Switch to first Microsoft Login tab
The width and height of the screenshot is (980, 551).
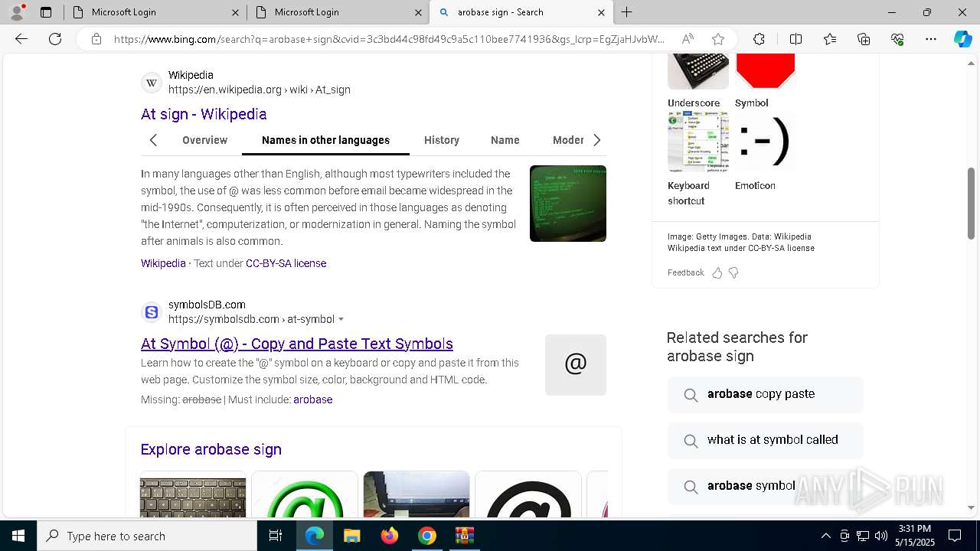pyautogui.click(x=155, y=12)
